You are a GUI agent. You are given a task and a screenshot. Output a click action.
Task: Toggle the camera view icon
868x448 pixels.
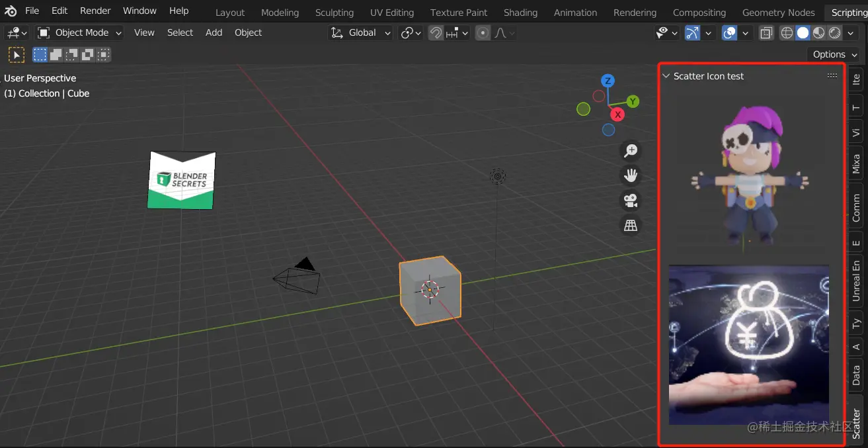pos(631,201)
